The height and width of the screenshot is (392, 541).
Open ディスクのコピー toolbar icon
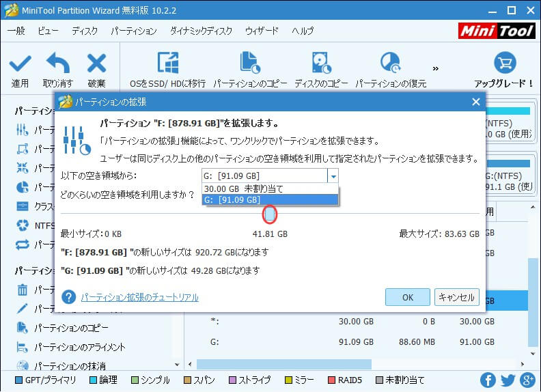(x=322, y=63)
